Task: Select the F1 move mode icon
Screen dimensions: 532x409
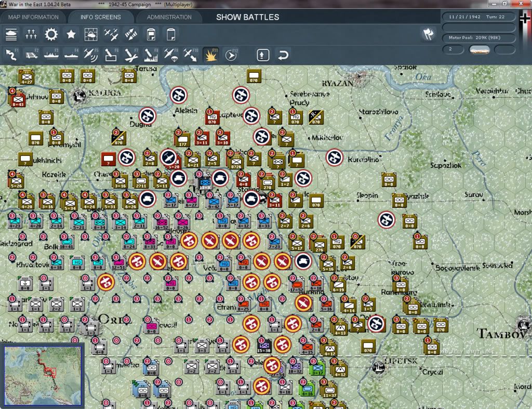Action: [x=11, y=55]
